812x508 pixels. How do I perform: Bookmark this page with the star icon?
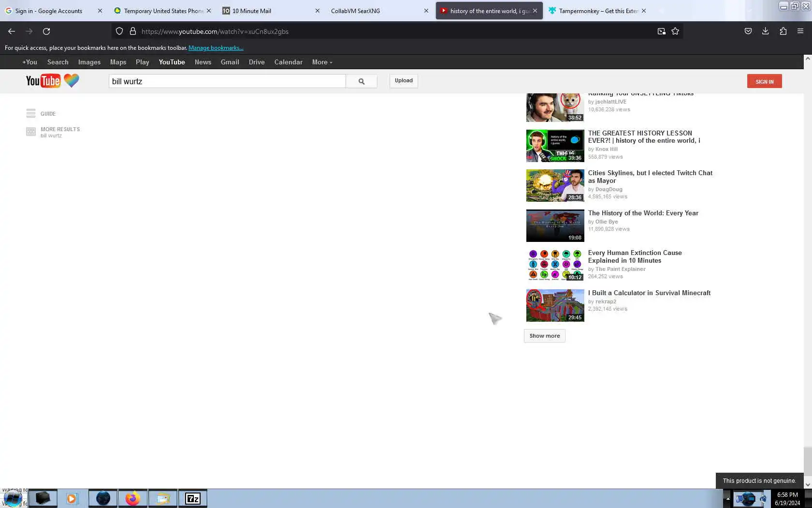(675, 31)
